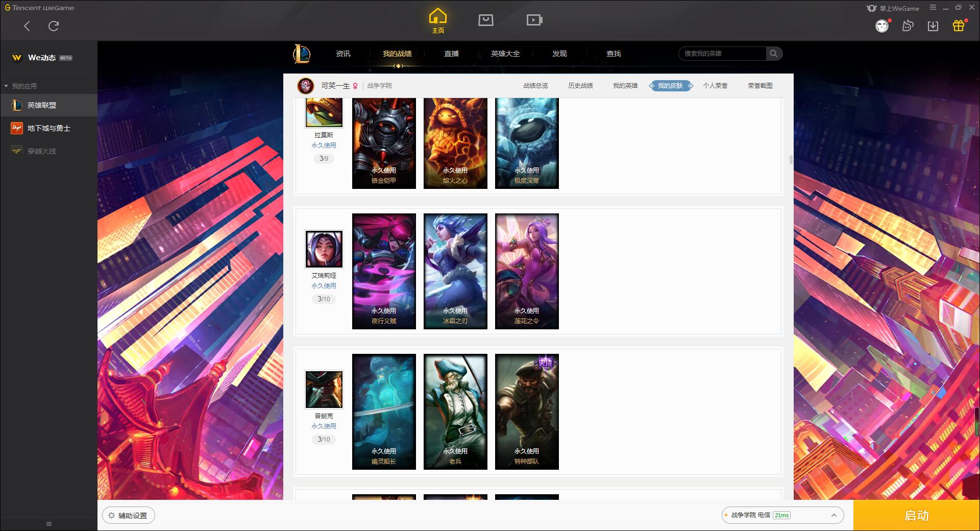This screenshot has height=531, width=980.
Task: Open the 铬金铠甲 skin card
Action: (x=384, y=143)
